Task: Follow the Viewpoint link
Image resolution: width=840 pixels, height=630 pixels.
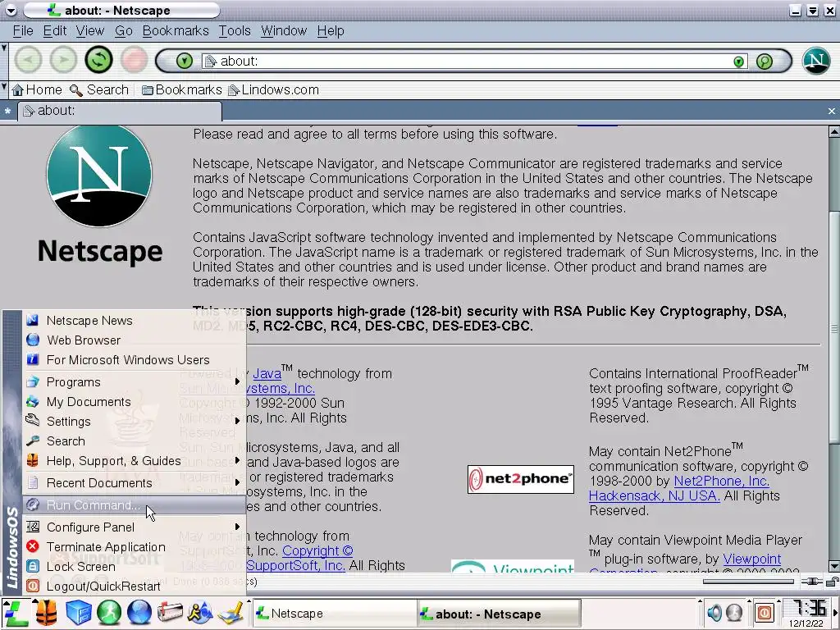Action: pyautogui.click(x=752, y=559)
